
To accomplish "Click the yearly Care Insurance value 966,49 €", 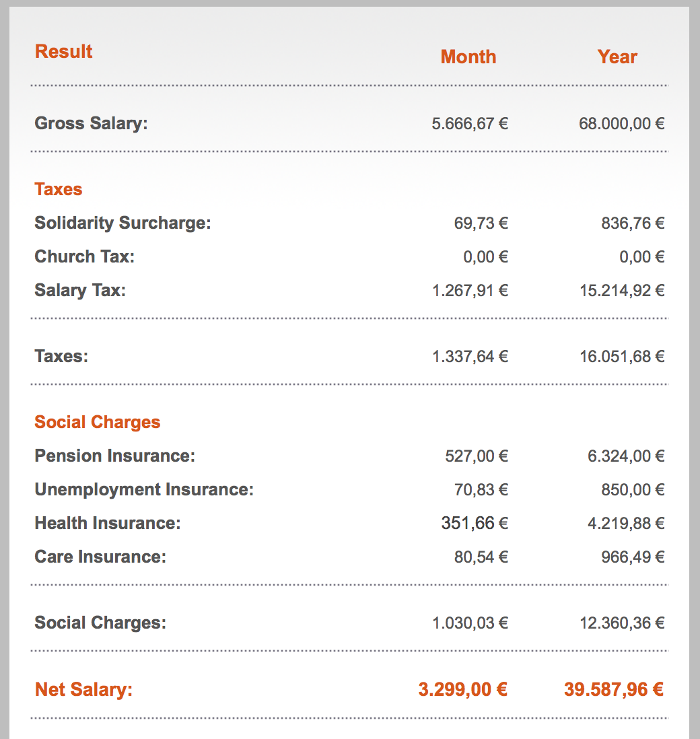I will [633, 557].
